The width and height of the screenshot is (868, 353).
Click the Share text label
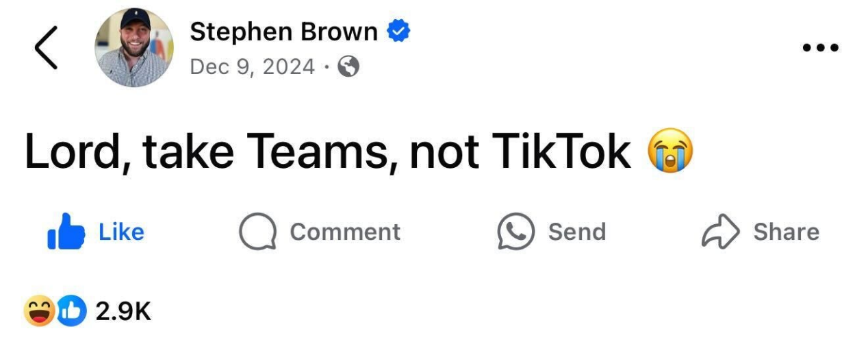786,232
